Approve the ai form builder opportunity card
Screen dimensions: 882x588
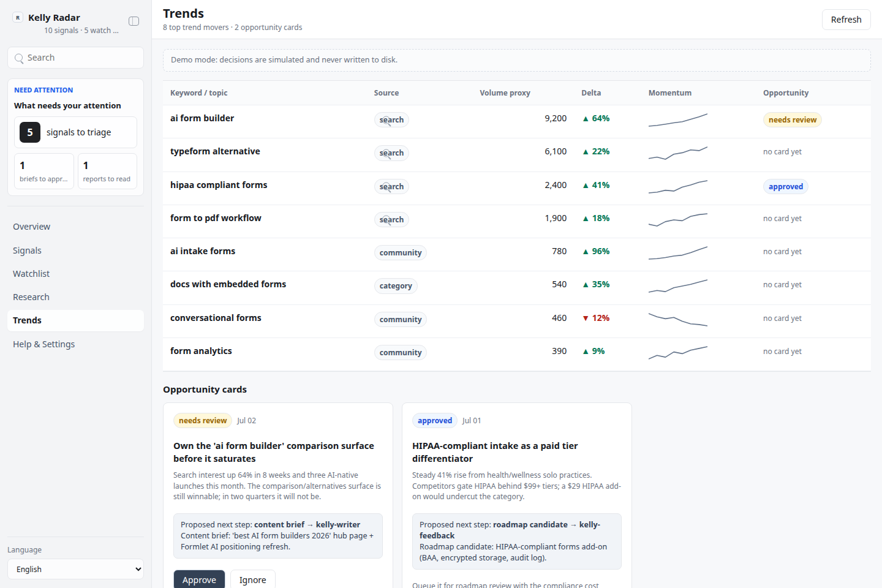(199, 579)
